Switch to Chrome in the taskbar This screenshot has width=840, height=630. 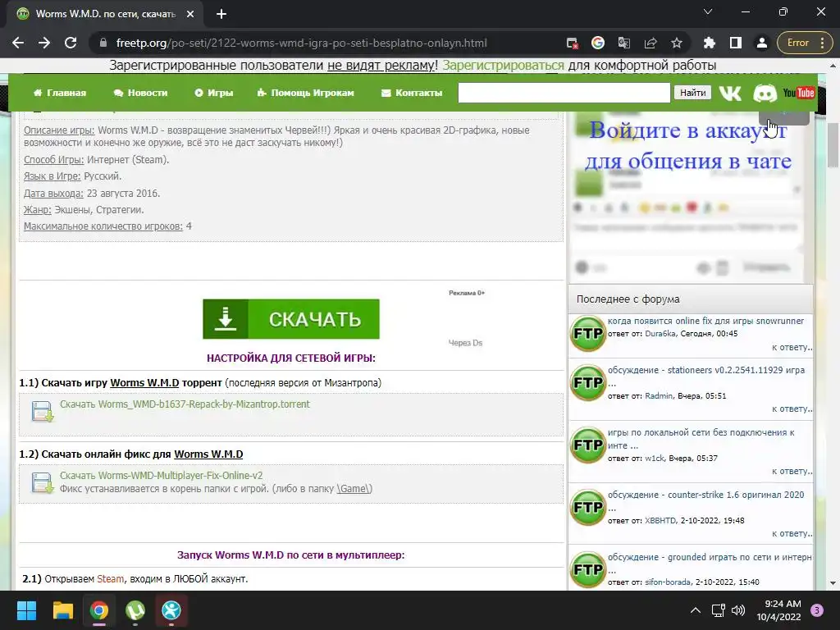click(99, 610)
